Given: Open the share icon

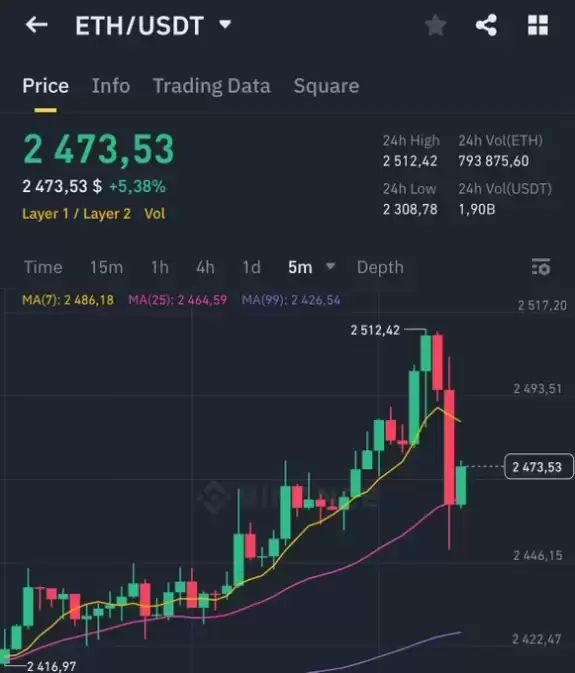Looking at the screenshot, I should 487,25.
